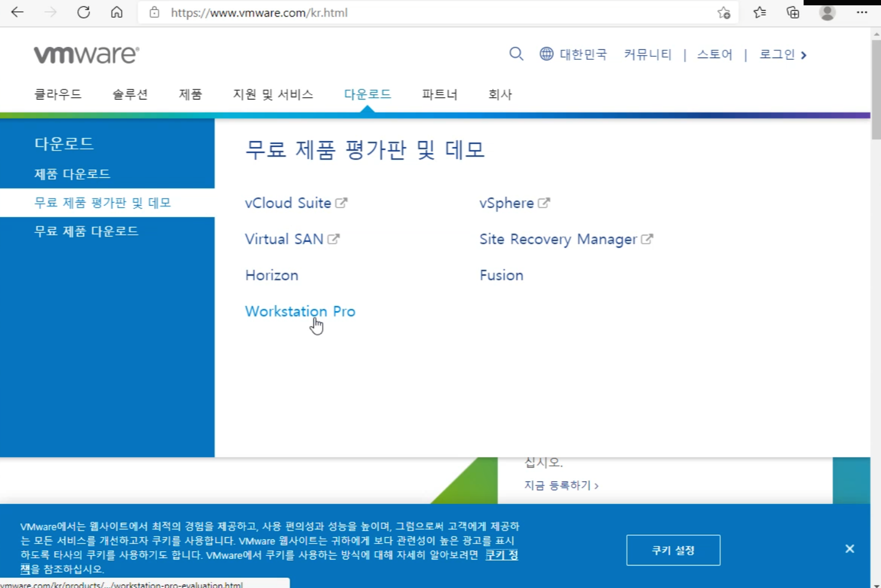Open the 클라우드 menu
Image resolution: width=881 pixels, height=588 pixels.
click(58, 94)
